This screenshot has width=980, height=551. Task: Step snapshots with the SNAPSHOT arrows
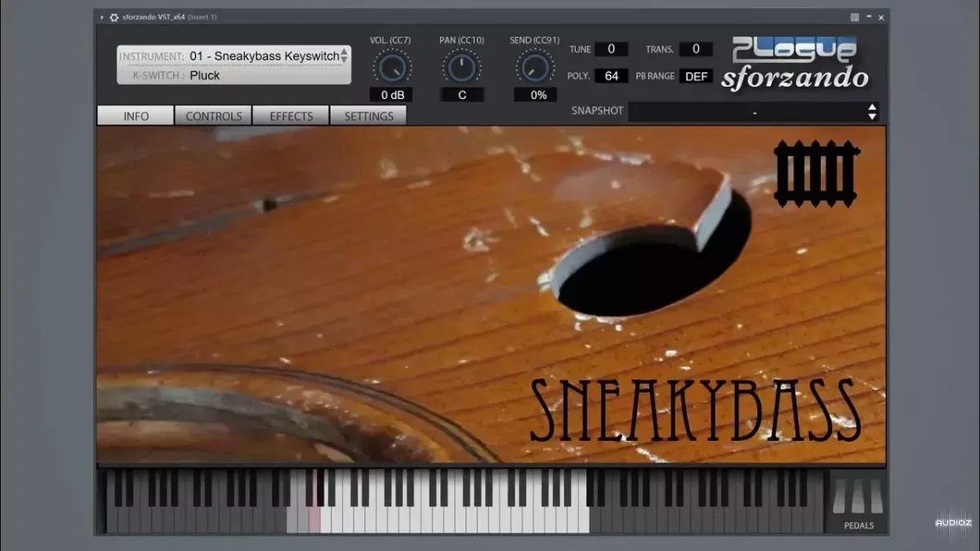coord(872,112)
